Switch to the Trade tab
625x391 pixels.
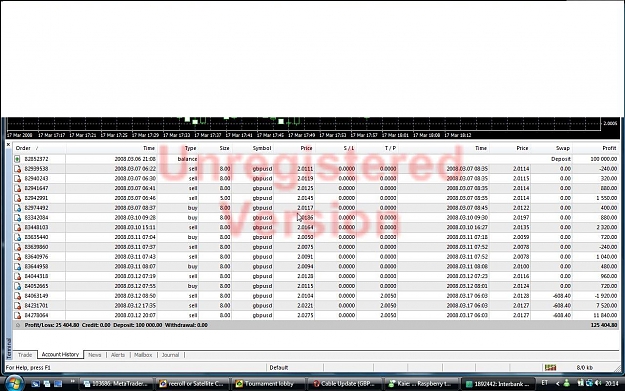tap(25, 355)
